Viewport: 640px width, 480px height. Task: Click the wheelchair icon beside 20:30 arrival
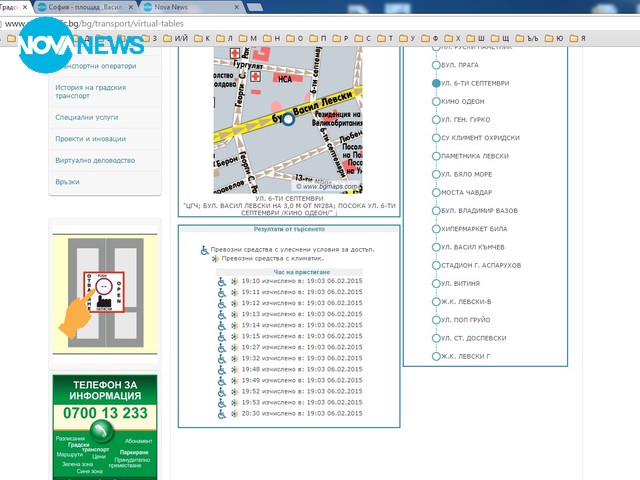pyautogui.click(x=222, y=413)
